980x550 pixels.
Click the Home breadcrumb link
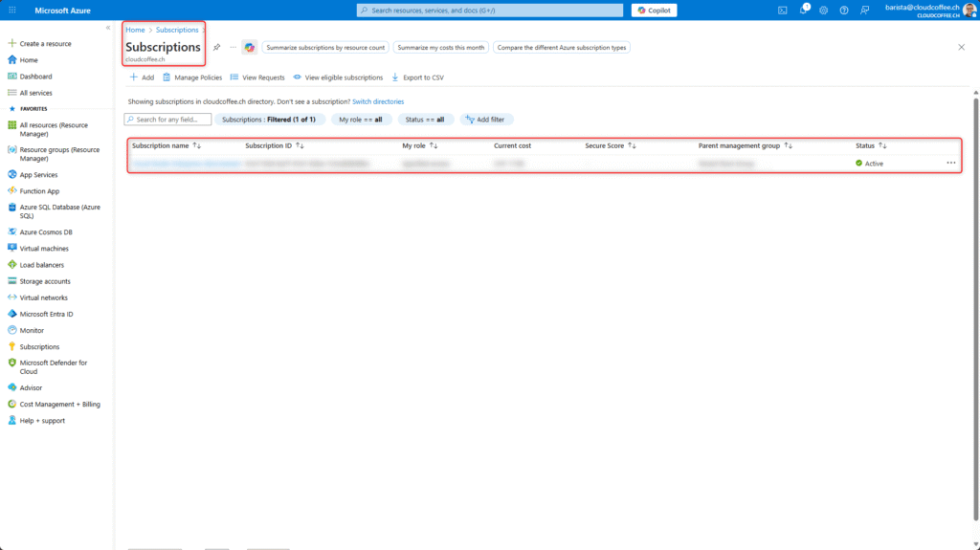(135, 30)
